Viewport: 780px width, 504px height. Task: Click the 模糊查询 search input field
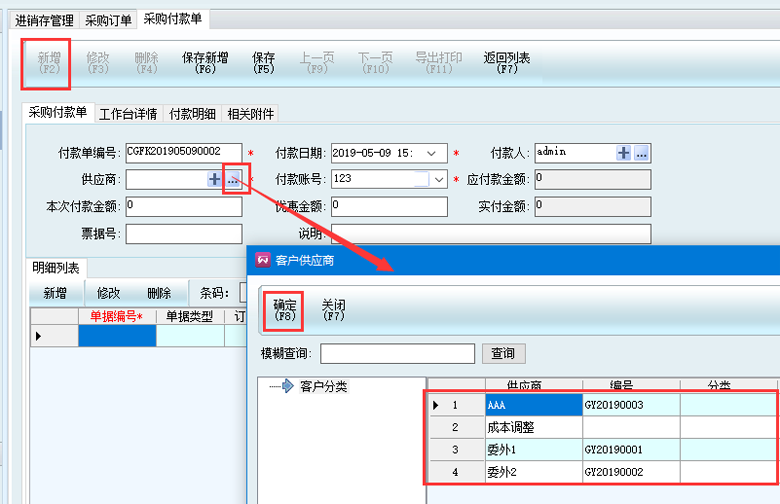[x=397, y=353]
